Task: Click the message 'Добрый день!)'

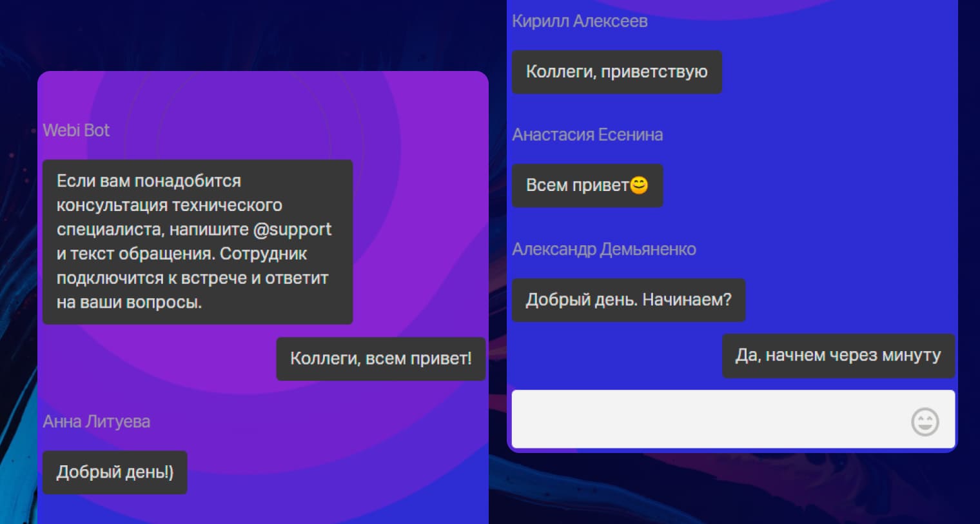Action: [115, 472]
